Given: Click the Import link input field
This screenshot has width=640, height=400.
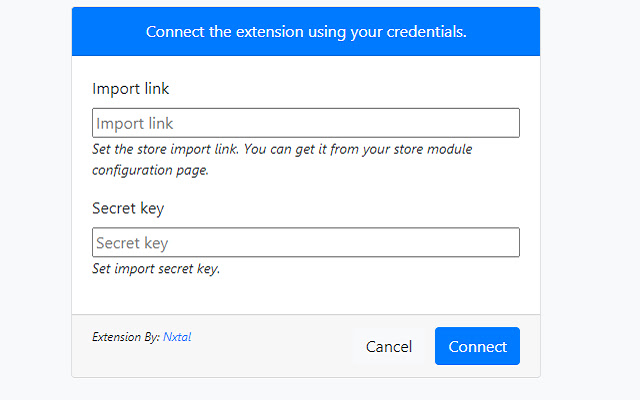Looking at the screenshot, I should 305,123.
